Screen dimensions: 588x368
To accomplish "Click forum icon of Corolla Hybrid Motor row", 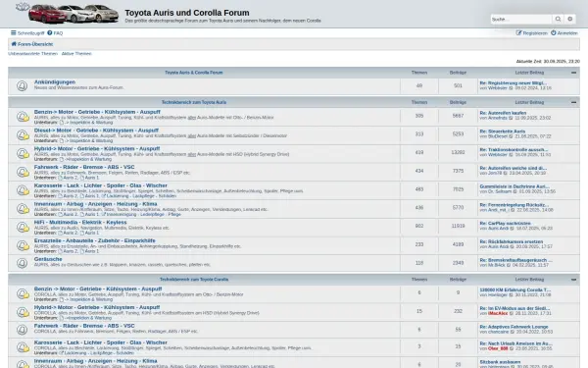I will pos(23,312).
